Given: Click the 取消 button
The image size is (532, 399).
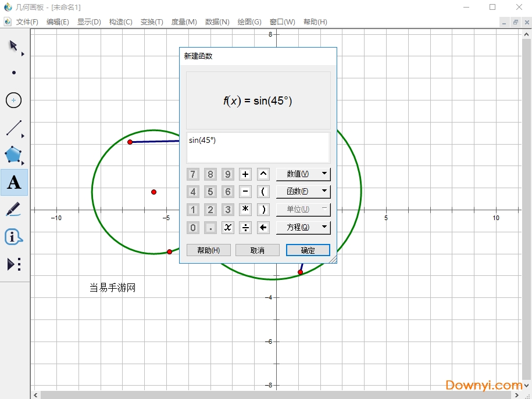Looking at the screenshot, I should pyautogui.click(x=258, y=250).
